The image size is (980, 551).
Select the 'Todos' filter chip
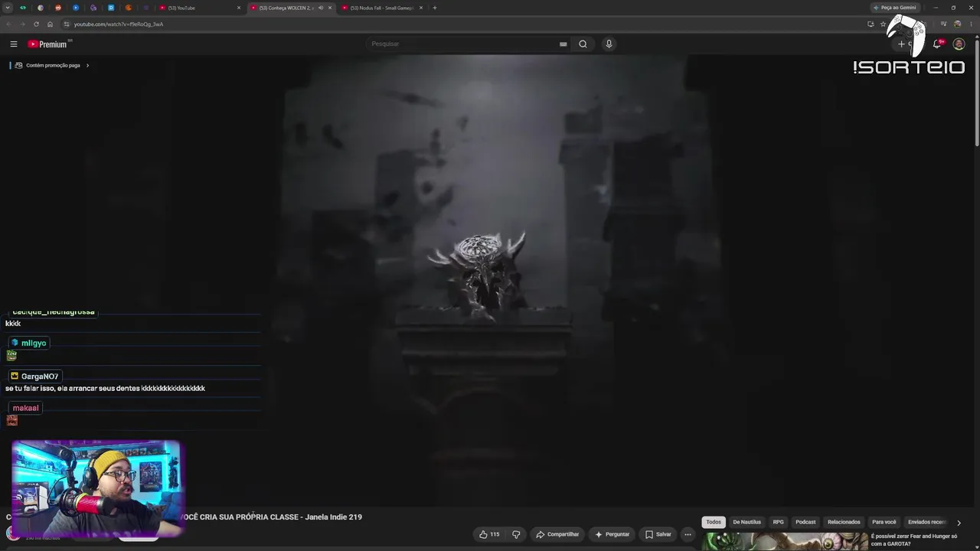pos(714,522)
